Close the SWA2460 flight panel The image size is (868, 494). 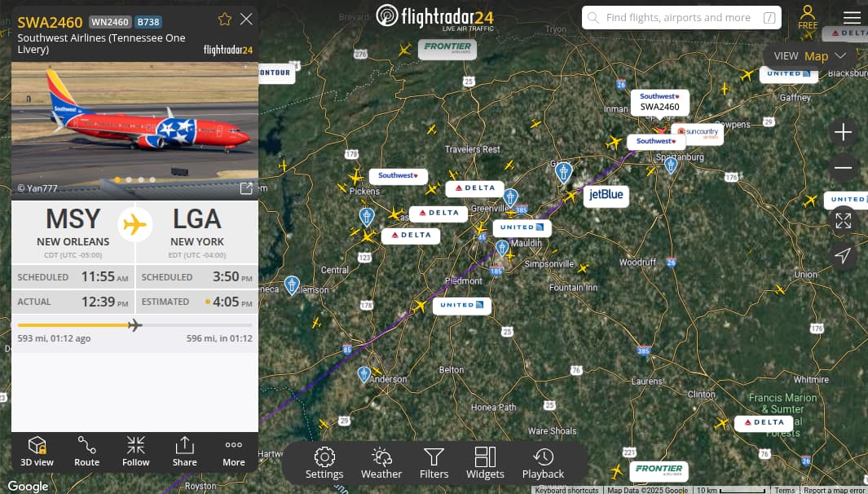click(x=246, y=20)
